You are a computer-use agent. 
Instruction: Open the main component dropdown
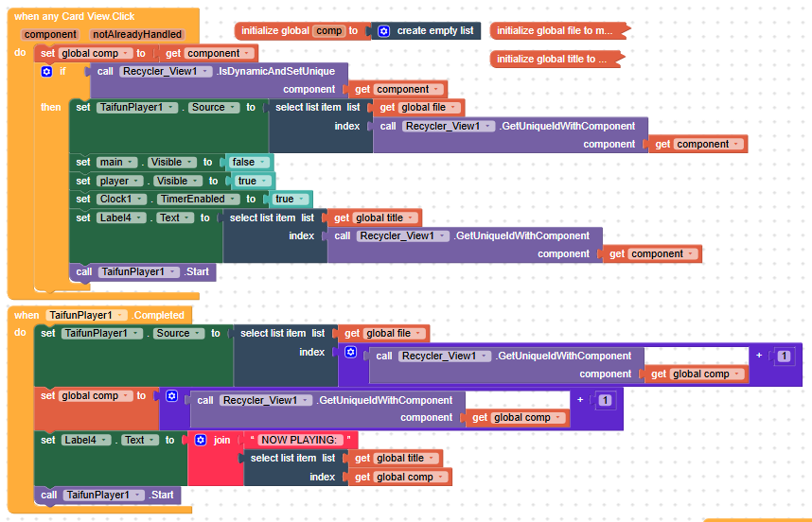click(x=116, y=163)
